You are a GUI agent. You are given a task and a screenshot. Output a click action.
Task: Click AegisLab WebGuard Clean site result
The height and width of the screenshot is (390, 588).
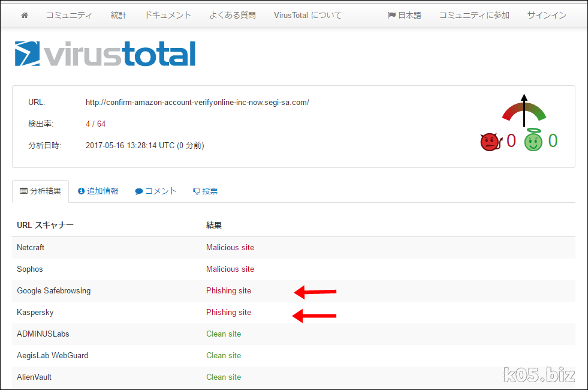pos(224,355)
